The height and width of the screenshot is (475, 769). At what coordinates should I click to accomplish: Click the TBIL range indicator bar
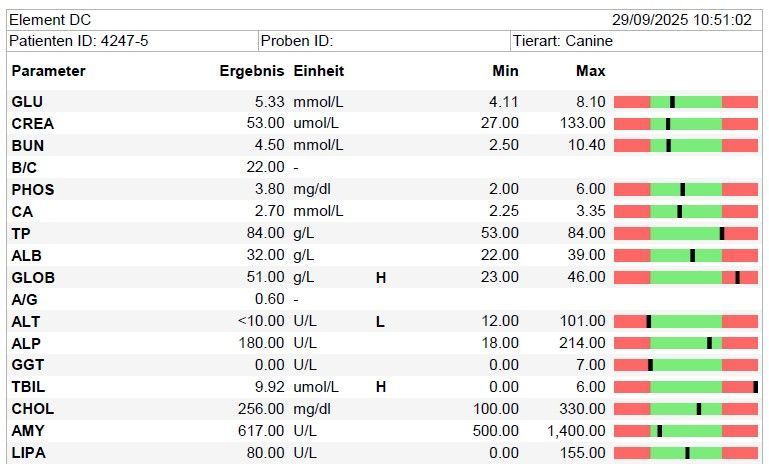(x=685, y=387)
